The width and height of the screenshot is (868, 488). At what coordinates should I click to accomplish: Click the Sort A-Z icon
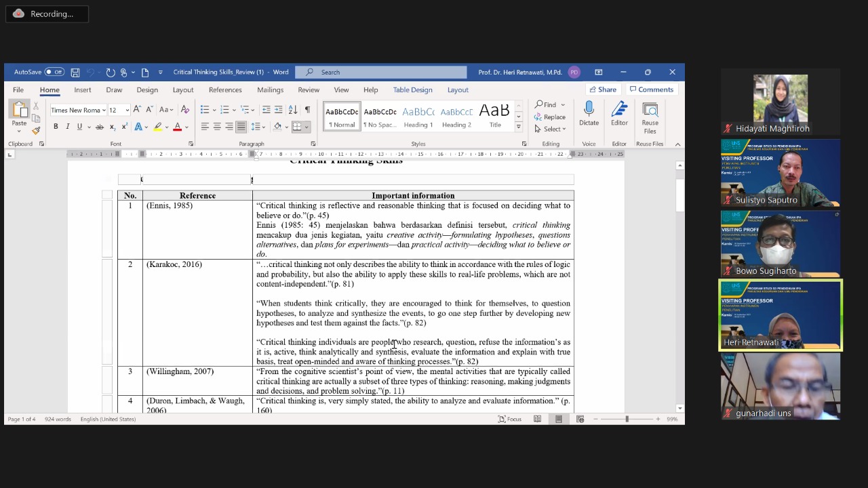point(293,110)
